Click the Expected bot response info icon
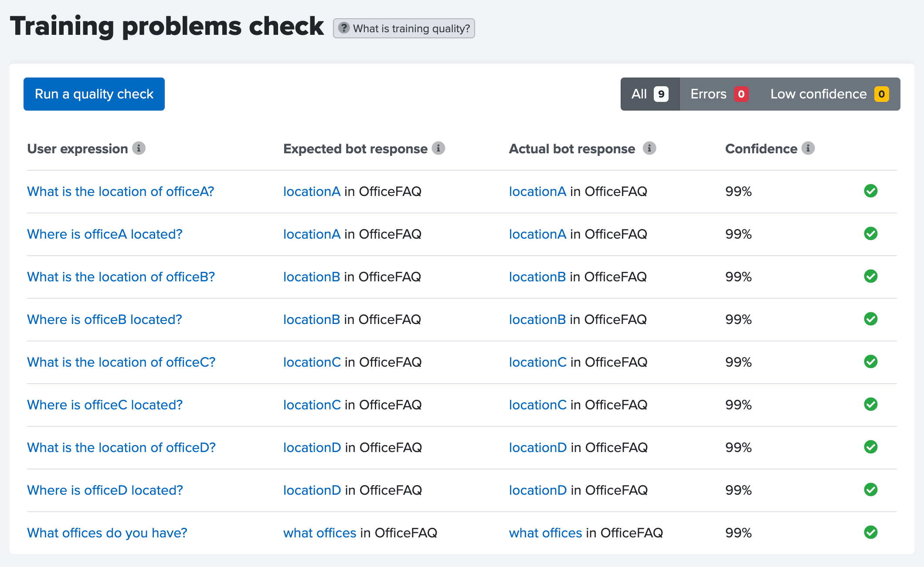Viewport: 924px width, 567px height. pos(438,148)
